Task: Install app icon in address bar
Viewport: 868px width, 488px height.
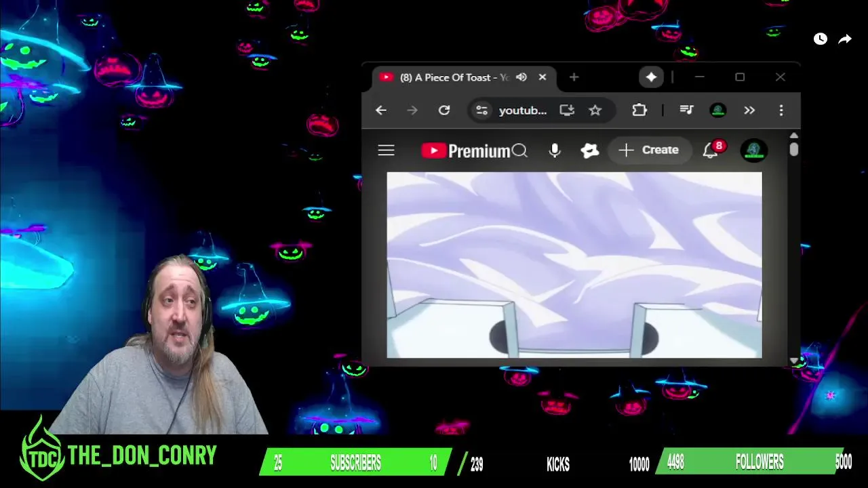Action: pos(567,110)
